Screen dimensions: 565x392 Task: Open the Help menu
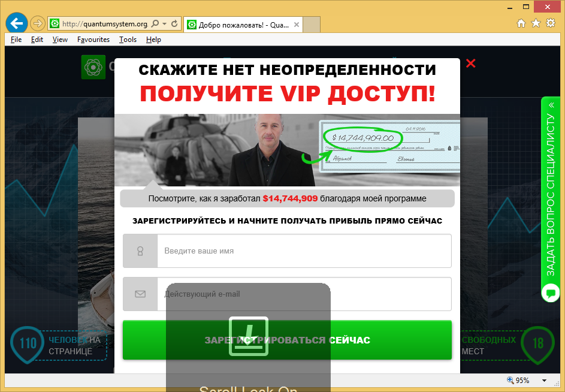153,40
